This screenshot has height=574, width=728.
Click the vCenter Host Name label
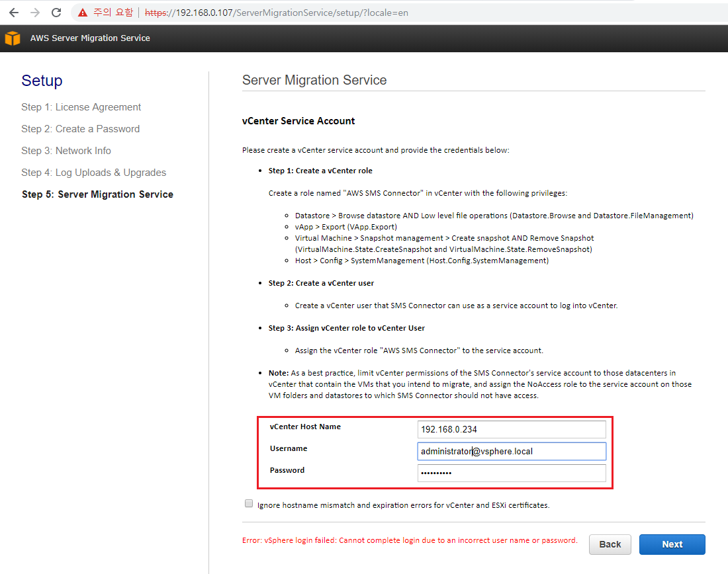tap(305, 427)
